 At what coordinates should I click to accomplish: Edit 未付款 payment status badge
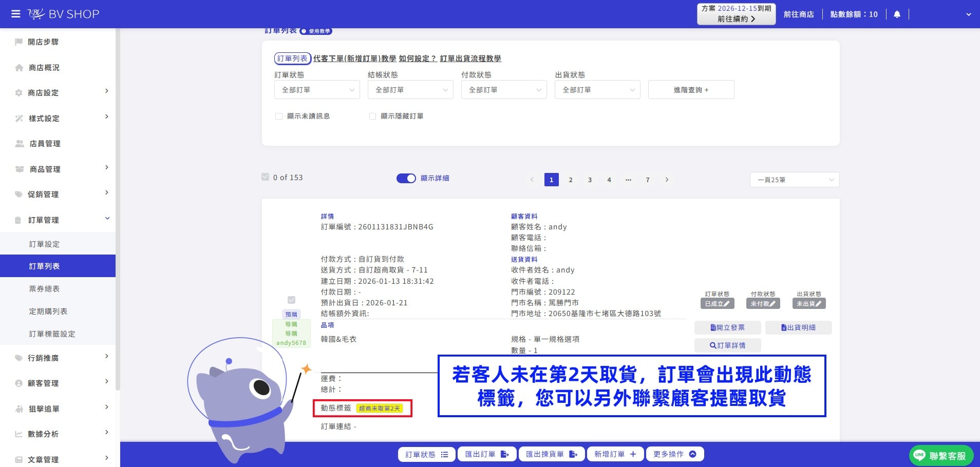coord(763,303)
